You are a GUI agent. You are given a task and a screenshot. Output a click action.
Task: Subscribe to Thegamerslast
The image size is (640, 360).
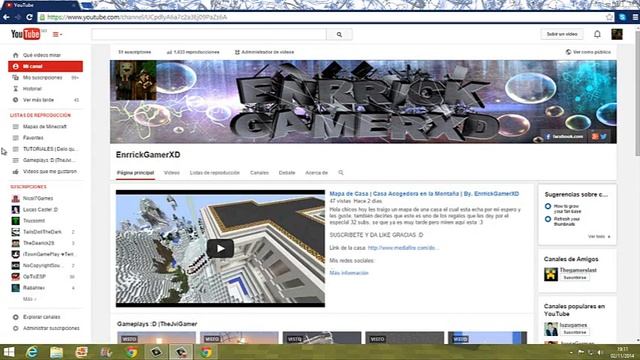pos(575,278)
